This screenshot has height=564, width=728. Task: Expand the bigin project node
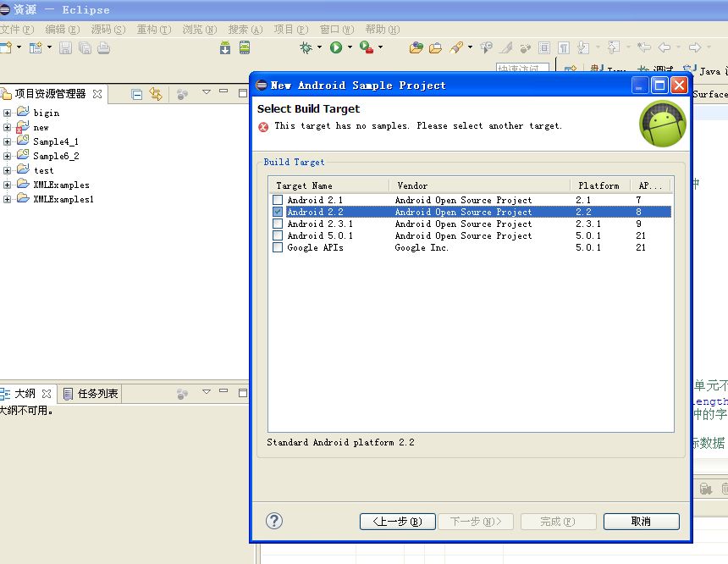7,113
